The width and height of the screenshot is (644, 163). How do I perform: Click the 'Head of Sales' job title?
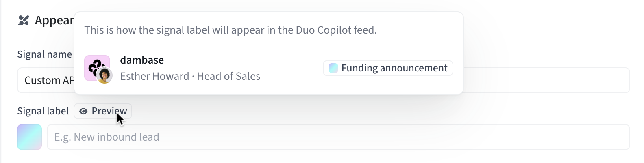[x=228, y=76]
